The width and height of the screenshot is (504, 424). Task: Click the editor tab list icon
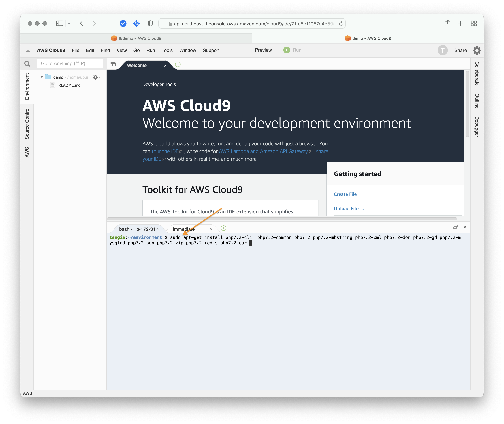pyautogui.click(x=113, y=64)
